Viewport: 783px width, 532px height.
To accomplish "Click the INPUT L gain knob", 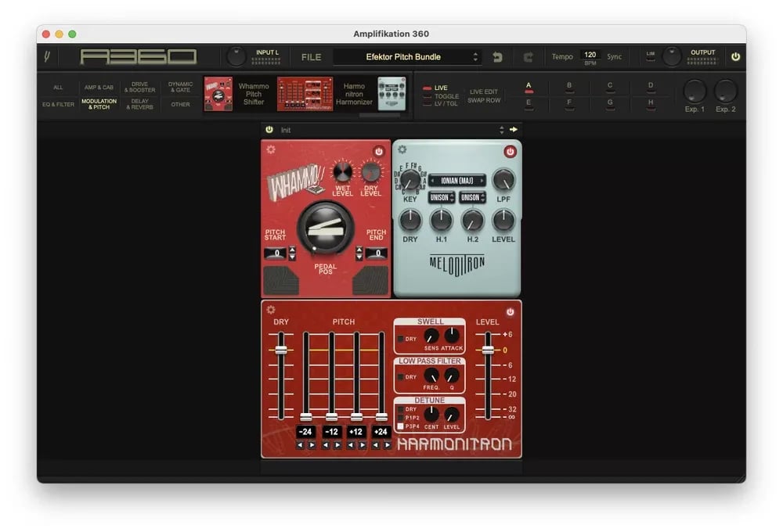I will click(236, 56).
